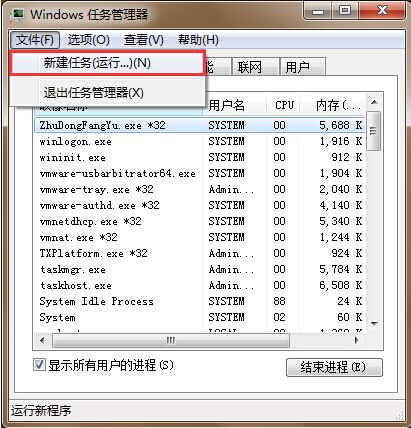The height and width of the screenshot is (428, 411).
Task: Open the 帮助(H) menu
Action: tap(198, 40)
